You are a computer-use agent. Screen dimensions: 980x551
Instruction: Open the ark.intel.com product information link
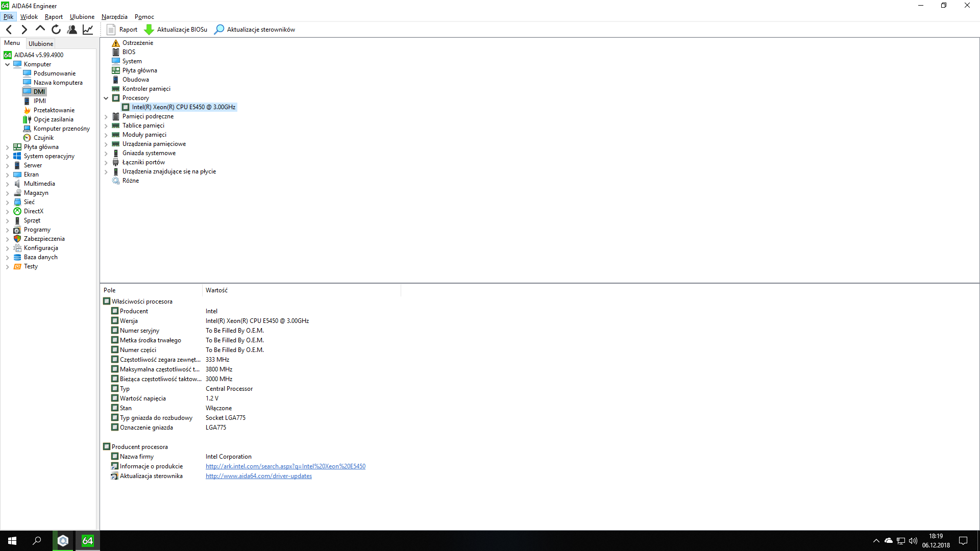[x=285, y=466]
